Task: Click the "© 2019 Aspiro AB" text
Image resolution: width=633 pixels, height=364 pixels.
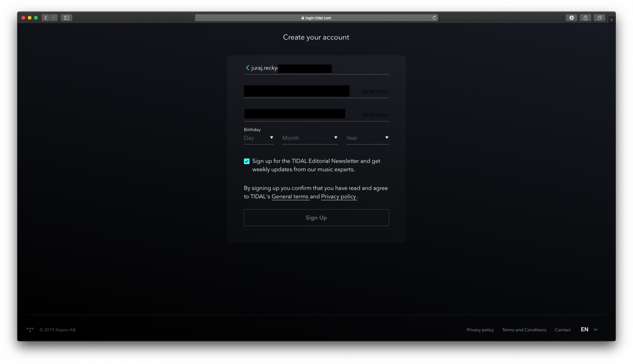Action: (x=57, y=330)
